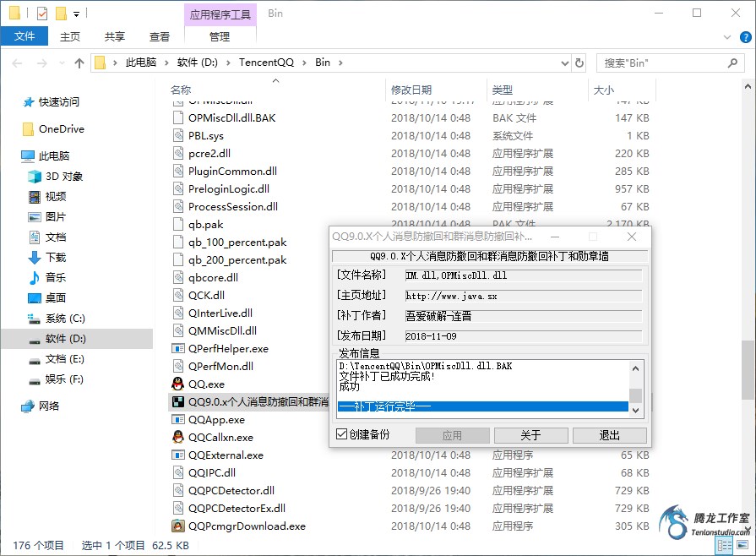Toggle the 创建备份 checkbox
Viewport: 756px width, 556px height.
[x=341, y=434]
